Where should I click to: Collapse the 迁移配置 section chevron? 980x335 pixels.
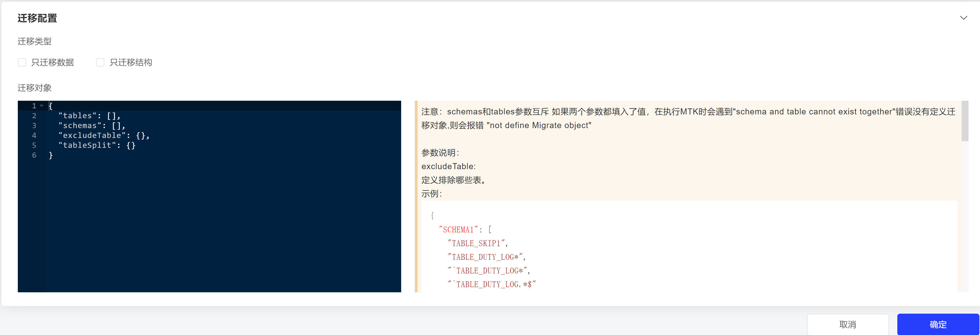point(963,18)
